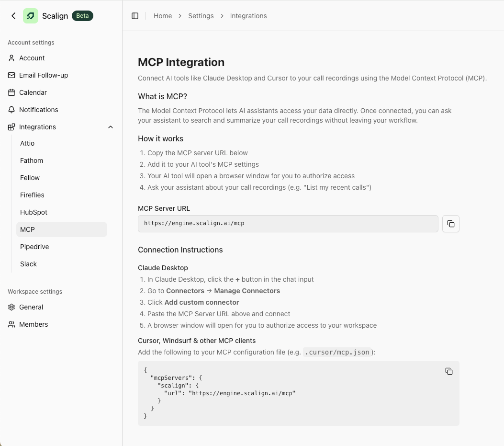Click the Members people icon
Image resolution: width=504 pixels, height=446 pixels.
click(x=11, y=324)
